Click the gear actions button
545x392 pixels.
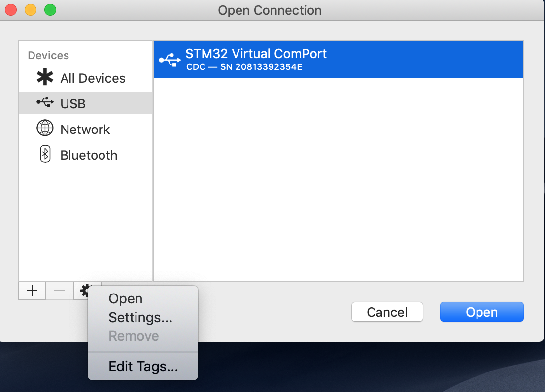click(85, 291)
